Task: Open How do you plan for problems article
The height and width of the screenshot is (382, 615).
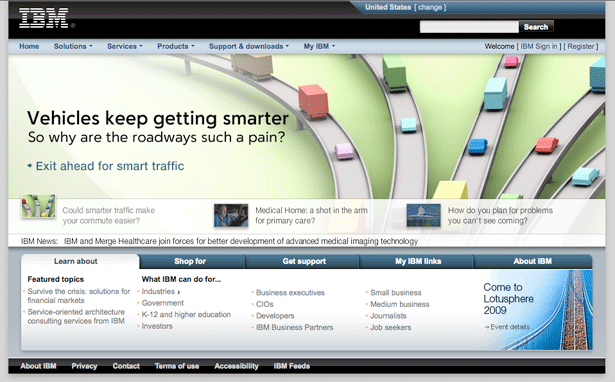Action: pyautogui.click(x=500, y=215)
